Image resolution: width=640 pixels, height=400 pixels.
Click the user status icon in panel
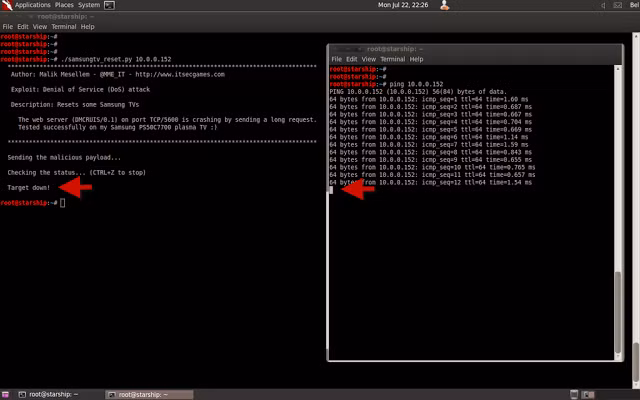[444, 5]
